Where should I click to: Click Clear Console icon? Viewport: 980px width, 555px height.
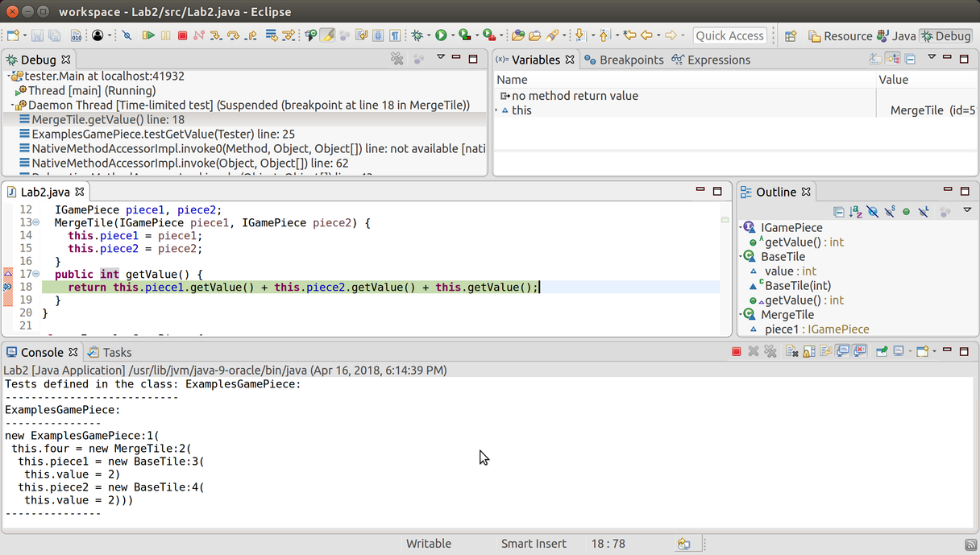[792, 352]
